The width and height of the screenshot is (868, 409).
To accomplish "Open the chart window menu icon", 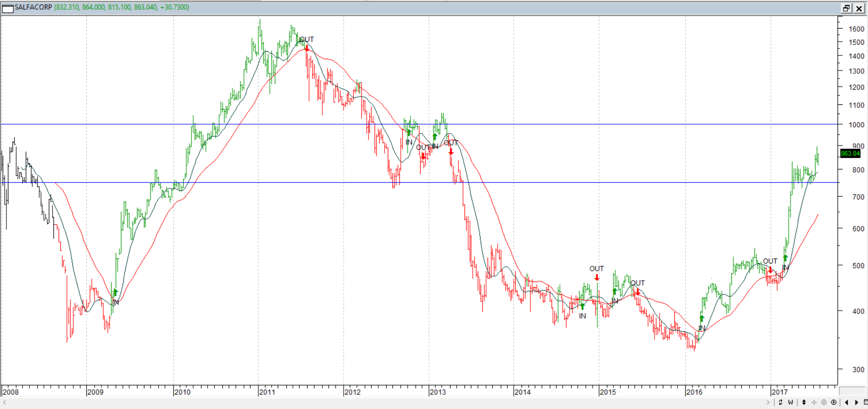I will click(x=8, y=8).
